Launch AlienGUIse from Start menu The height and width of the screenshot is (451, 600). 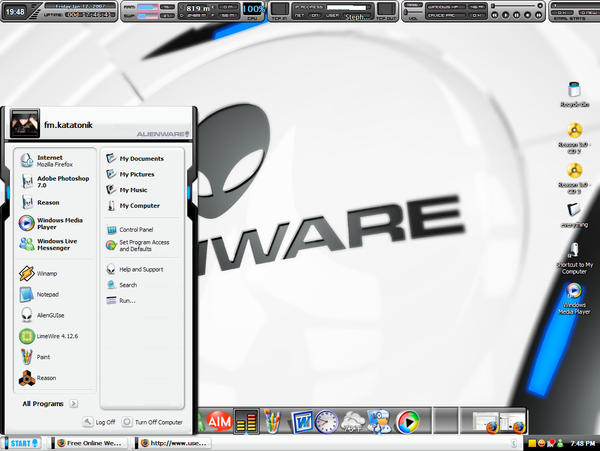(x=42, y=315)
